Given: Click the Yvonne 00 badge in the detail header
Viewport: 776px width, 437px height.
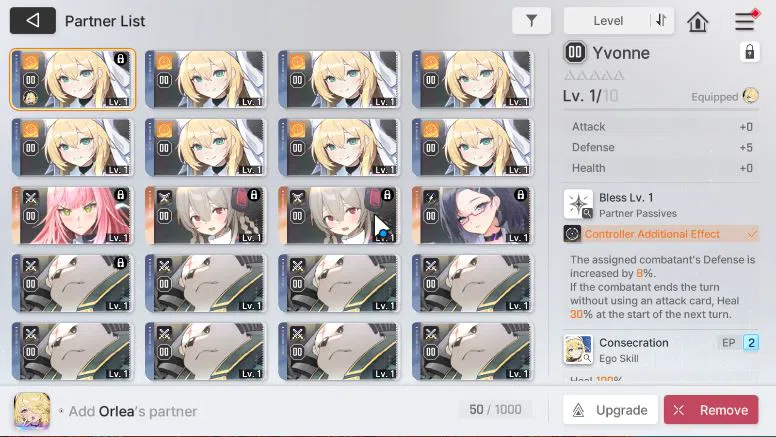Looking at the screenshot, I should [x=575, y=52].
